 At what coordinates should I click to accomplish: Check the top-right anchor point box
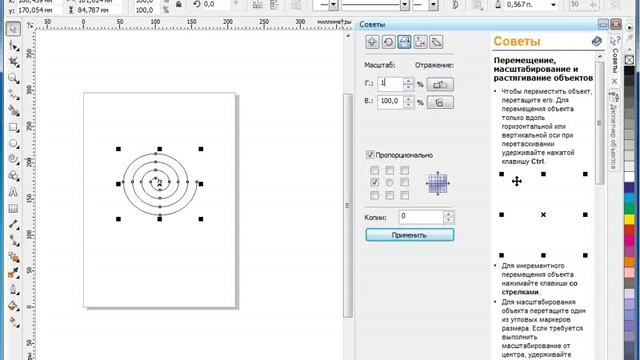pyautogui.click(x=404, y=170)
